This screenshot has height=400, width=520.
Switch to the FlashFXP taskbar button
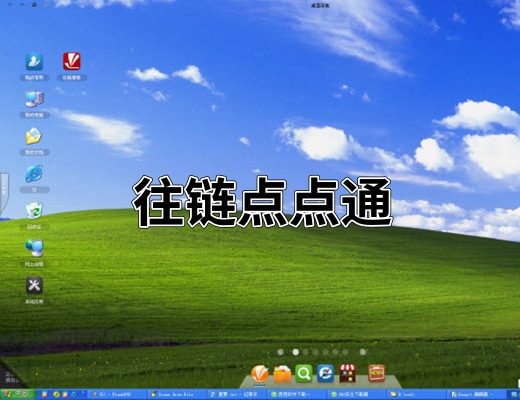(x=117, y=395)
